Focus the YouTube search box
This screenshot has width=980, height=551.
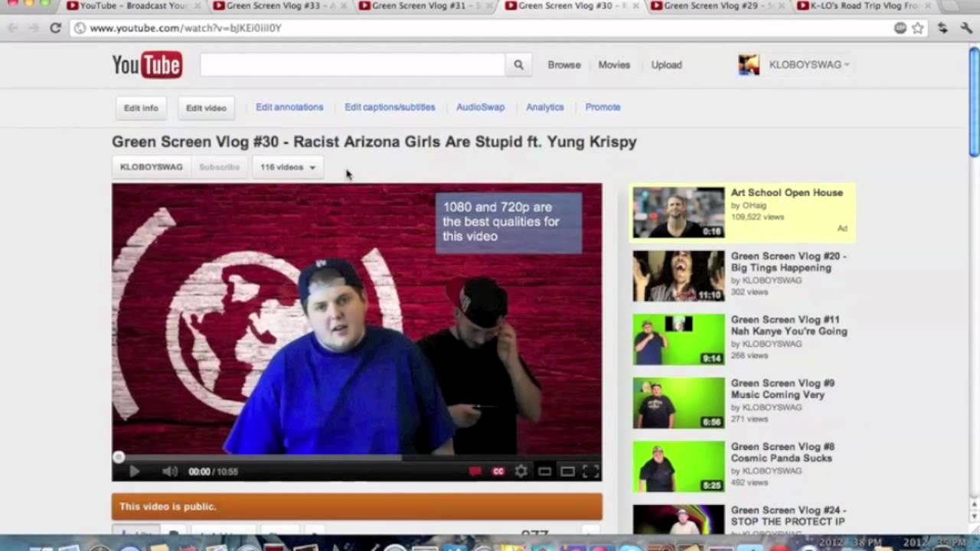(x=352, y=65)
